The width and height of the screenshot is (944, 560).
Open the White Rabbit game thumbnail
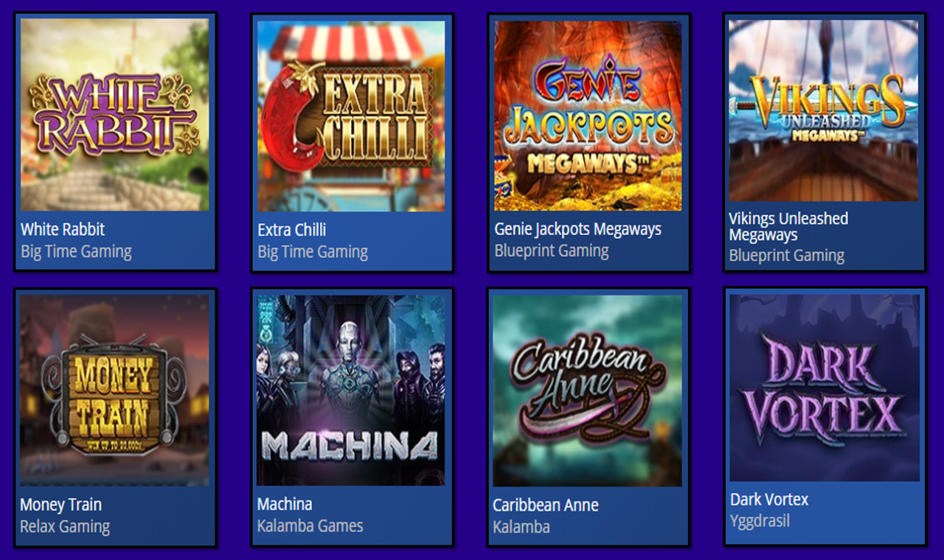(x=115, y=115)
